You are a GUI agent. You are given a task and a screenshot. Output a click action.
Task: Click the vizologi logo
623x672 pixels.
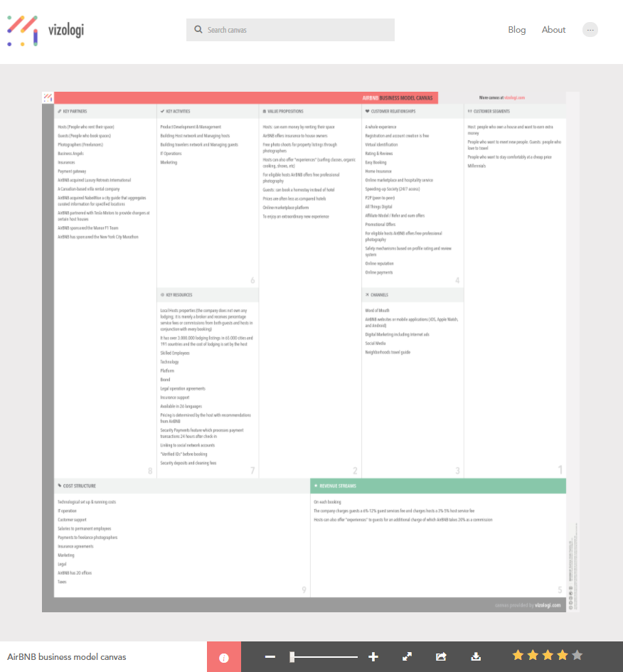pos(46,31)
